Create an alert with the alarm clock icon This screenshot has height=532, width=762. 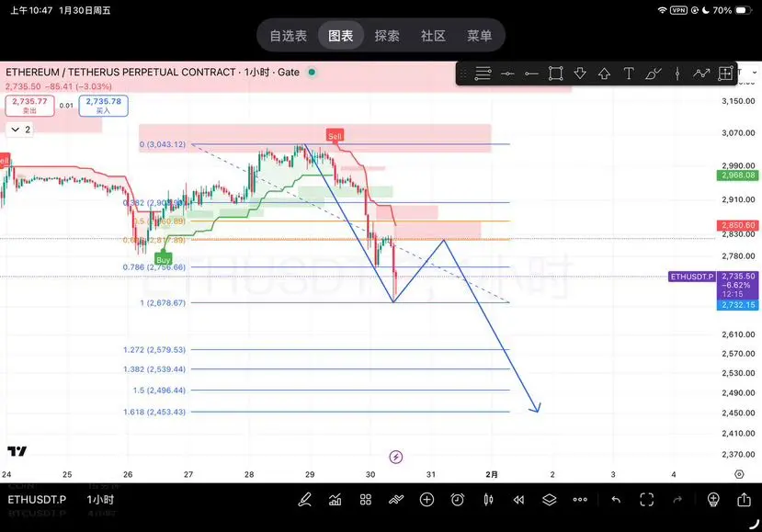point(458,500)
